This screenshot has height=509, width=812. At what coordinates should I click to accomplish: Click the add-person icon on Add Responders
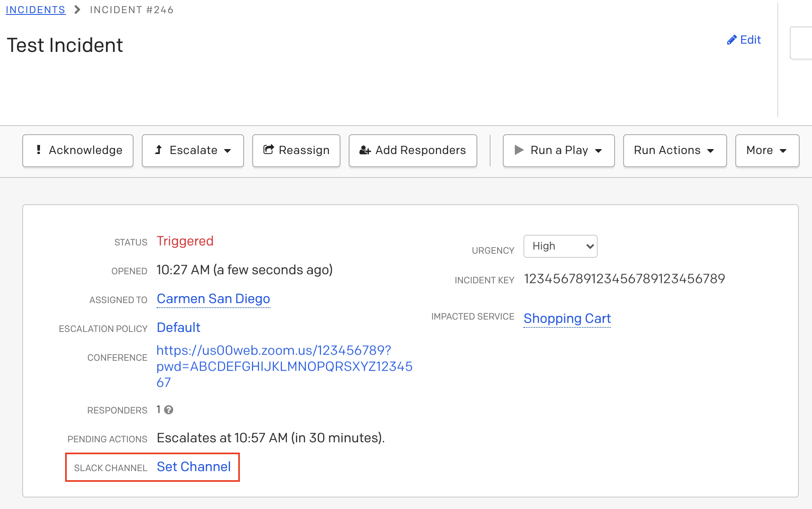[x=365, y=150]
